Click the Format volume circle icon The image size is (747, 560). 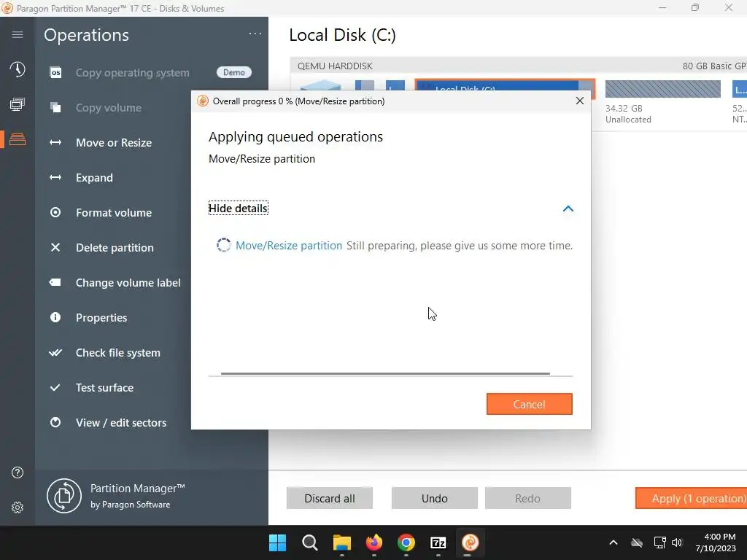coord(55,212)
